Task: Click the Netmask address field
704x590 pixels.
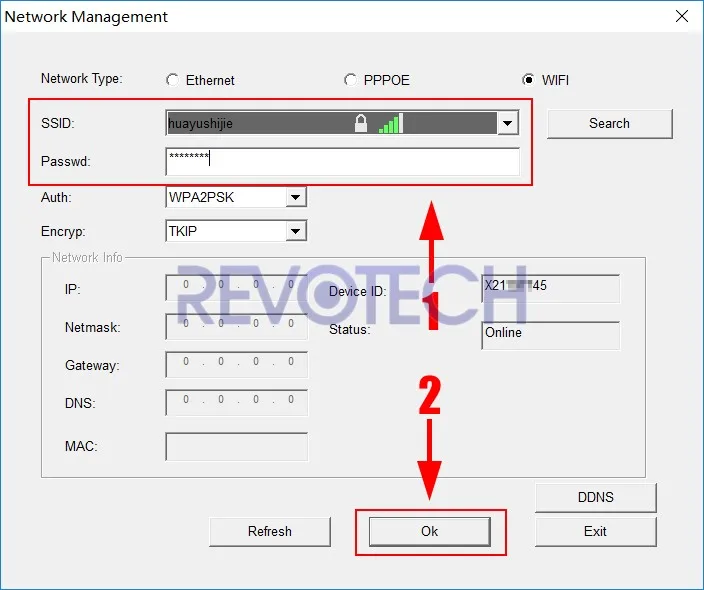Action: tap(237, 326)
